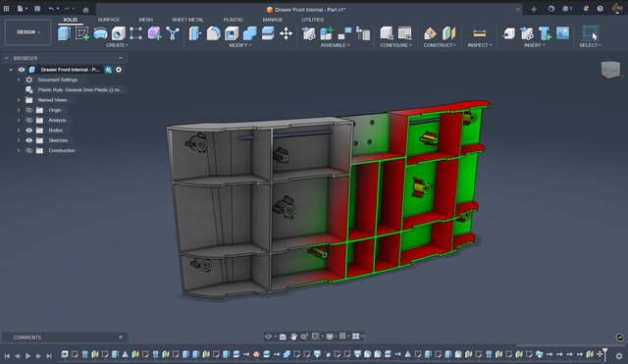
Task: Toggle visibility of the Origin folder
Action: pyautogui.click(x=29, y=110)
